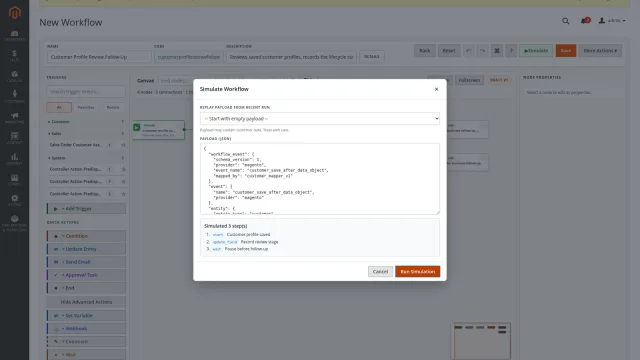Viewport: 640px width, 360px height.
Task: Click Hide Advanced Actions
Action: [x=86, y=302]
